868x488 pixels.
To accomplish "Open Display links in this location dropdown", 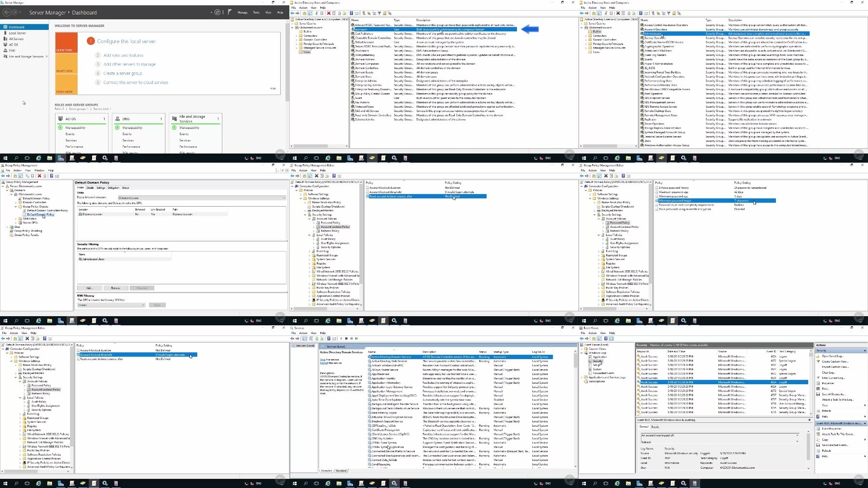I will tap(202, 198).
